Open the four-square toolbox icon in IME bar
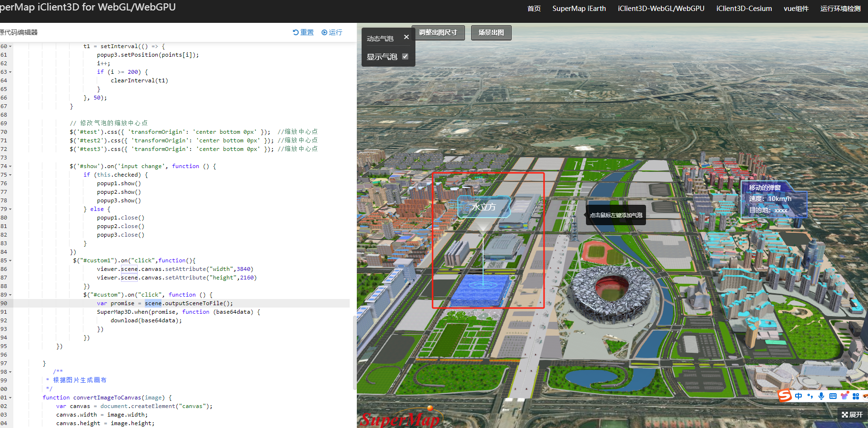 pyautogui.click(x=856, y=396)
